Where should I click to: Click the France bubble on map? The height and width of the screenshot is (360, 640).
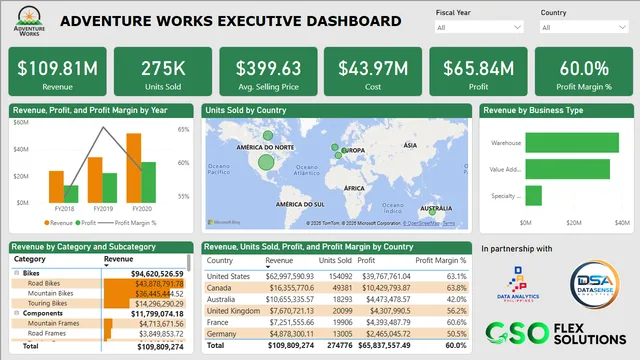click(x=338, y=156)
